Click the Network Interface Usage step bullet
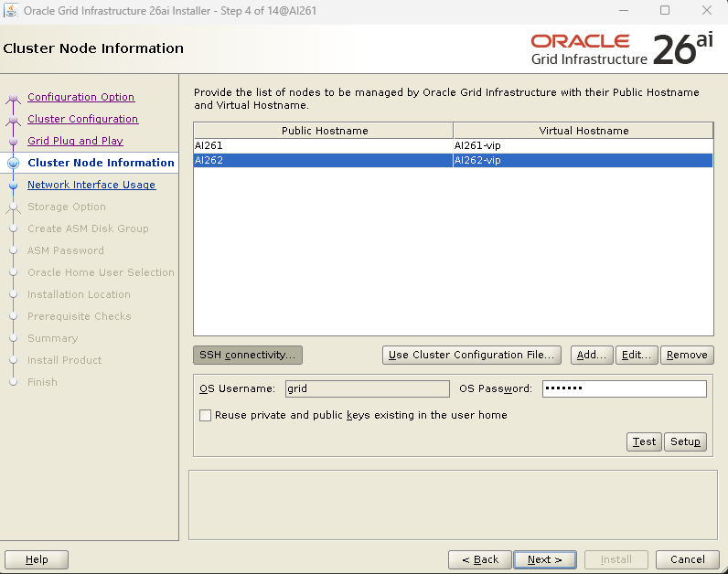The image size is (728, 574). click(x=13, y=185)
